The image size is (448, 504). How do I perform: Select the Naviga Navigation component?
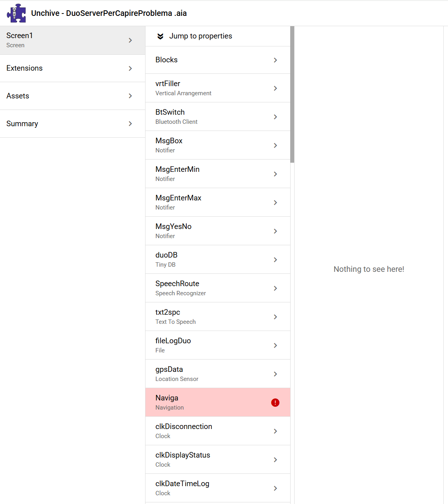coord(210,402)
